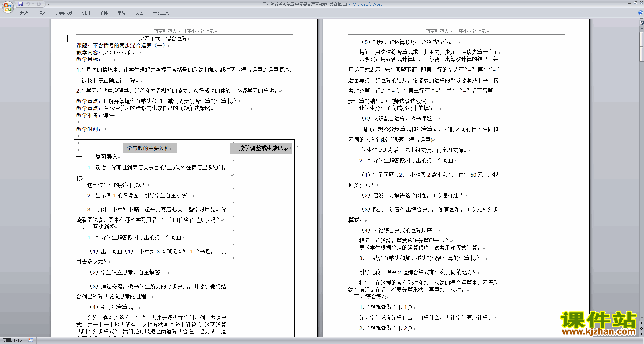Click the line 2."想想做做"第2题
Image resolution: width=644 pixels, height=344 pixels.
[387, 328]
